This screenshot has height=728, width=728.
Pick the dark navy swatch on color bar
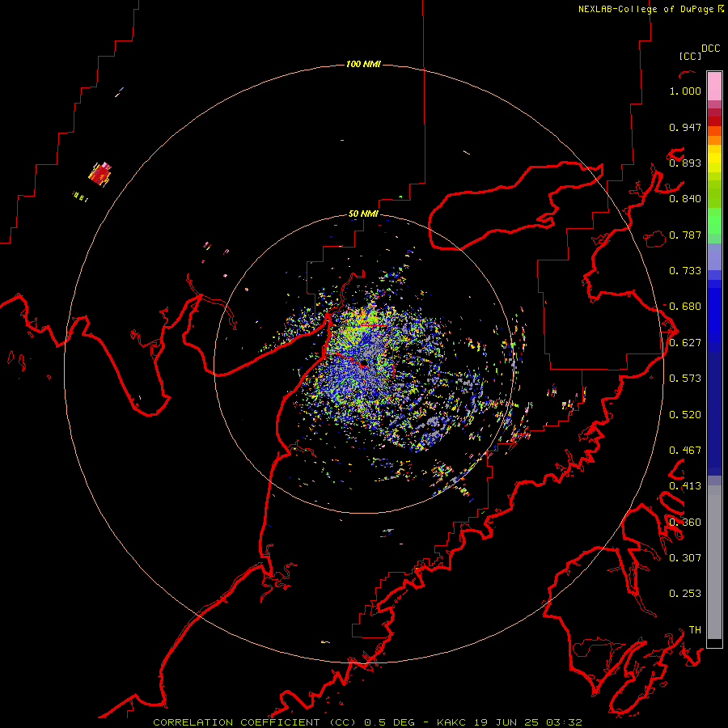pyautogui.click(x=714, y=408)
